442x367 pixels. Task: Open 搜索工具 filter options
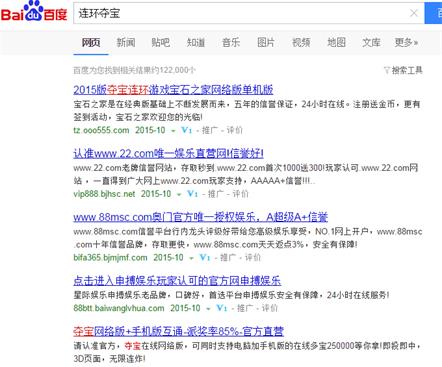[403, 70]
